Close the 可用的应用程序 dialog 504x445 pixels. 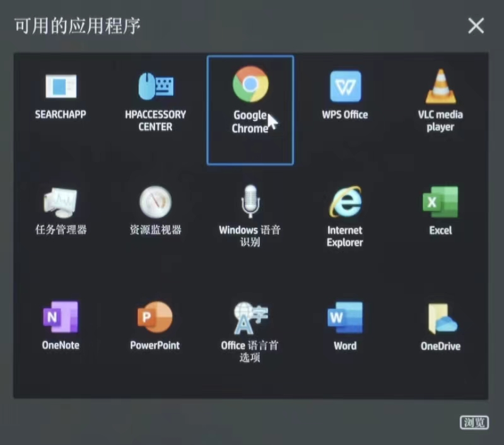(476, 26)
